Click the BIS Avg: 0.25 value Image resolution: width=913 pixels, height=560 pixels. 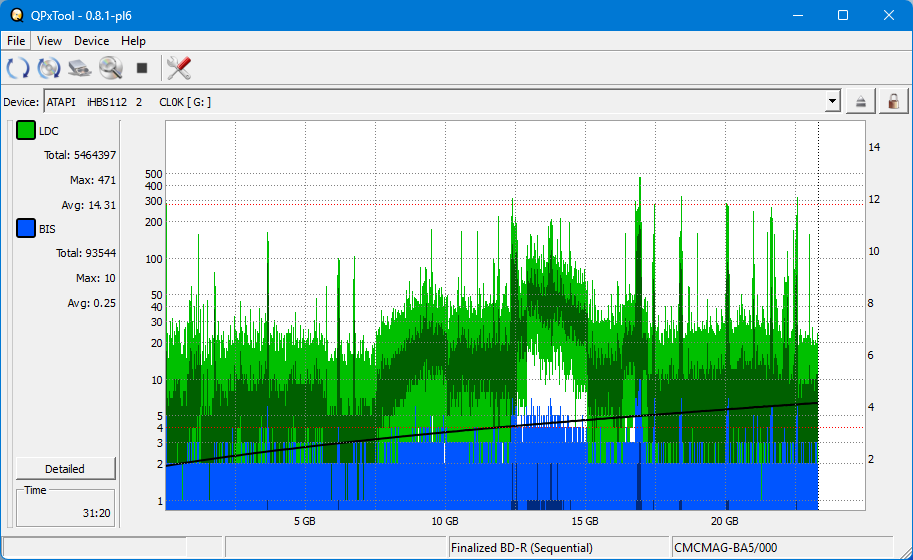[x=91, y=303]
